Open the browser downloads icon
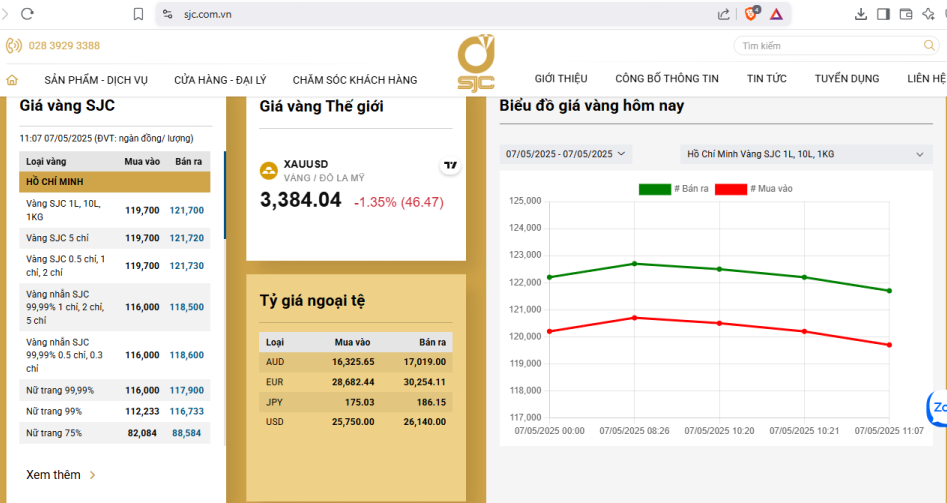The image size is (947, 503). point(861,14)
